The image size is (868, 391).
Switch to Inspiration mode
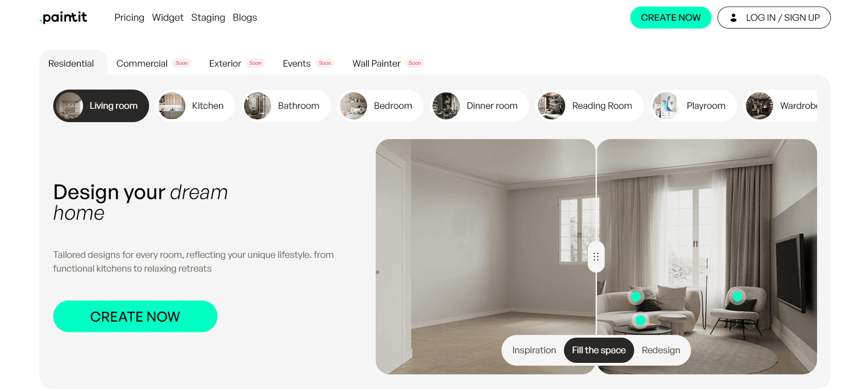534,350
